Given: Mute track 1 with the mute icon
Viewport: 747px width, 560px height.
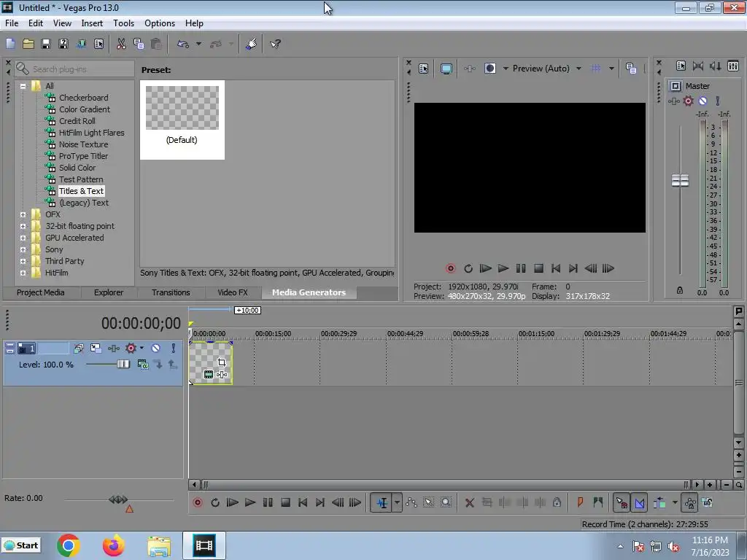Looking at the screenshot, I should tap(156, 348).
